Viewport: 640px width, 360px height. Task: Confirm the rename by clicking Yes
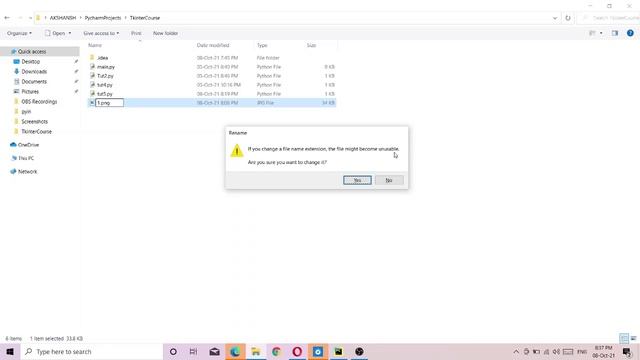click(x=357, y=180)
